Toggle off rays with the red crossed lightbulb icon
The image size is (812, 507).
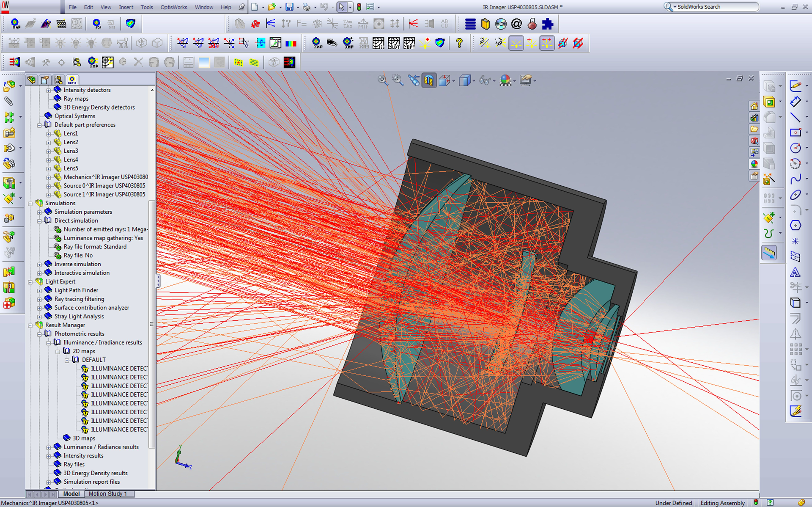484,43
